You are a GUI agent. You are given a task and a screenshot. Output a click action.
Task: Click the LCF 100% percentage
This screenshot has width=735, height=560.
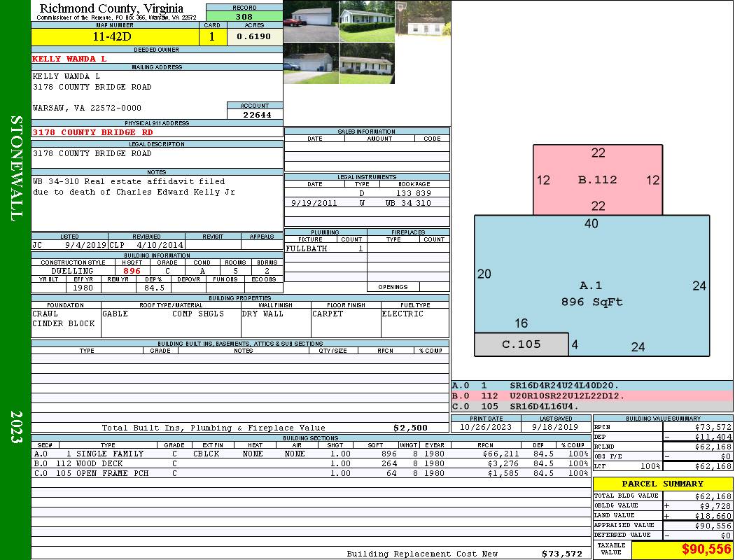coord(650,466)
